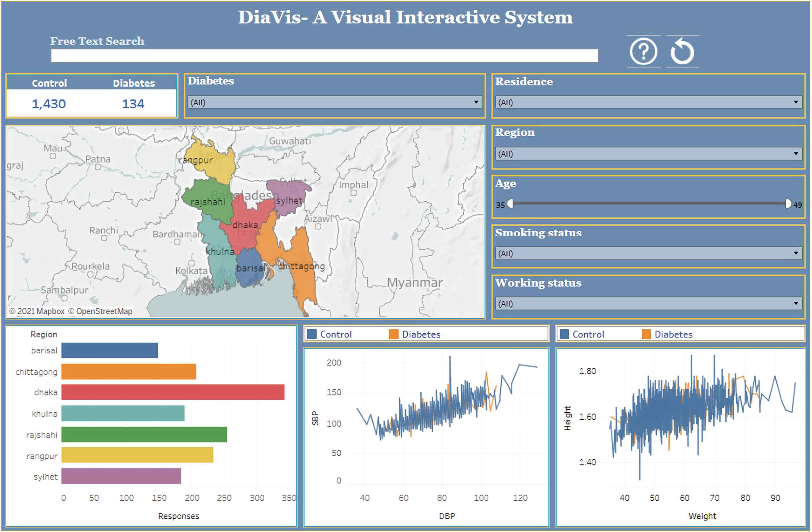This screenshot has width=812, height=532.
Task: Click the blue Control legend swatch above SBP chart
Action: (x=312, y=334)
